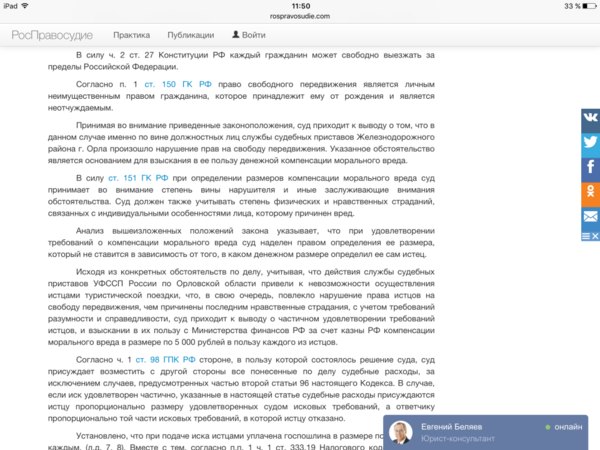Tap the rospravosudie.com address bar
This screenshot has height=450, width=600.
pos(300,16)
